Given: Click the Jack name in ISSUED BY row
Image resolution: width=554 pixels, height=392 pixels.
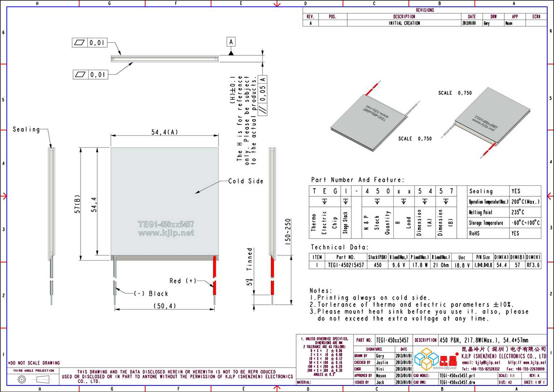Looking at the screenshot, I should 380,383.
